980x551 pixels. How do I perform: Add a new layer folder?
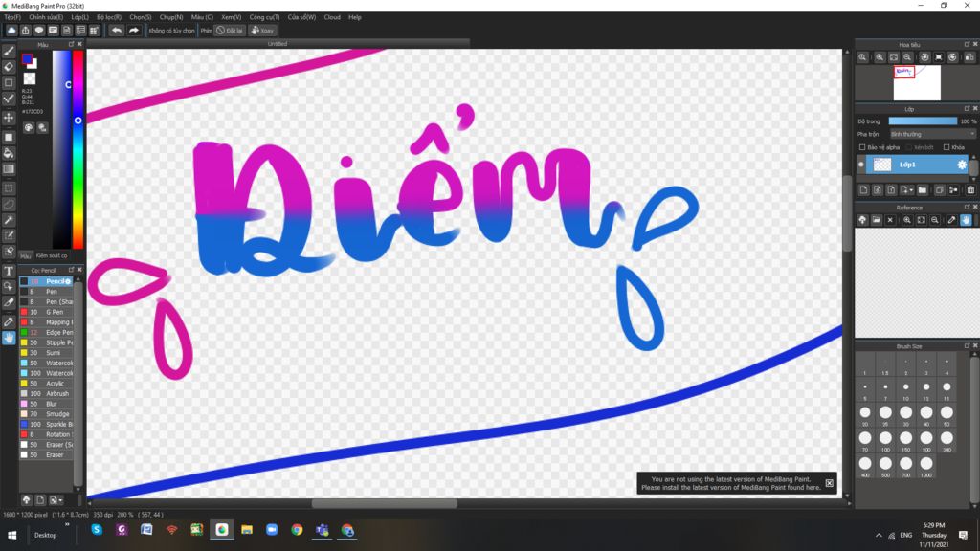click(x=923, y=190)
